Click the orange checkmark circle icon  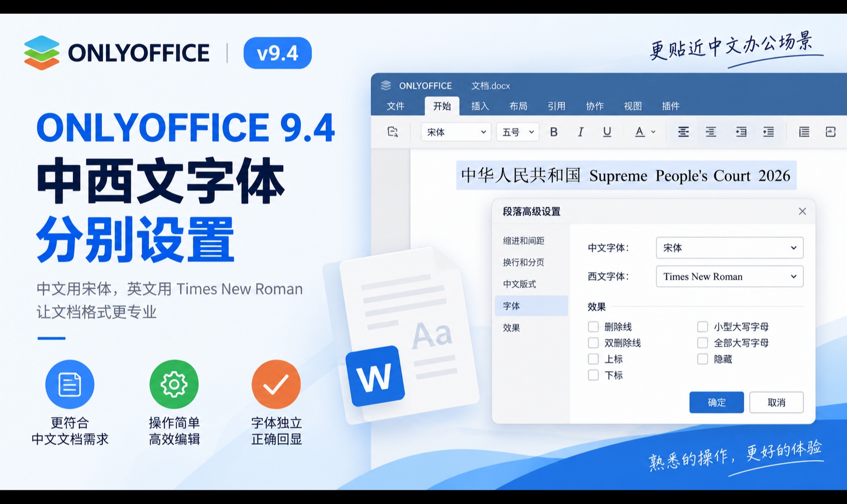pos(276,384)
